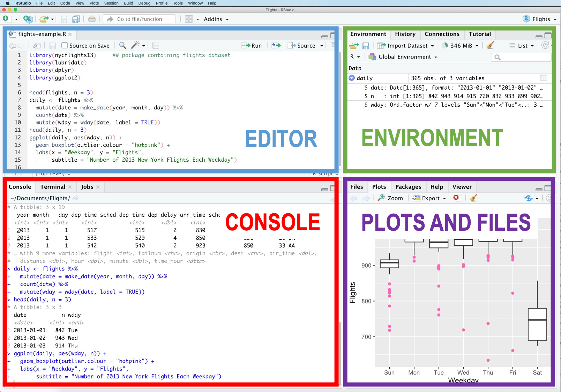561x392 pixels.
Task: Enable the Source on Save checkbox
Action: (x=65, y=45)
